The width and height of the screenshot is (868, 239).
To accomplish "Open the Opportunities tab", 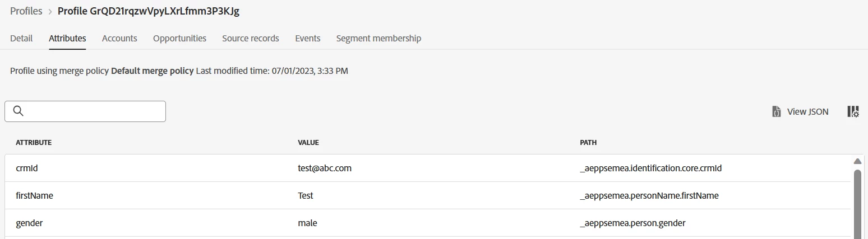I will tap(179, 38).
